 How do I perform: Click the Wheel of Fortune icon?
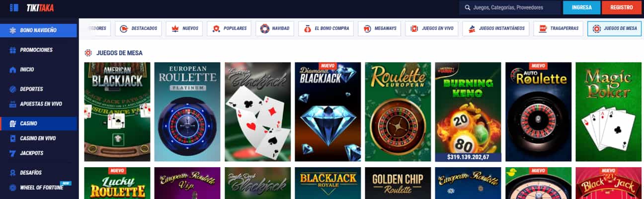(x=12, y=188)
